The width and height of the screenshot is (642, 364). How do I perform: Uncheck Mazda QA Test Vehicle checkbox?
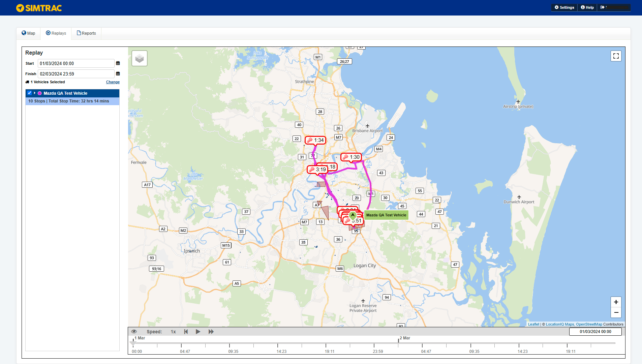click(30, 93)
